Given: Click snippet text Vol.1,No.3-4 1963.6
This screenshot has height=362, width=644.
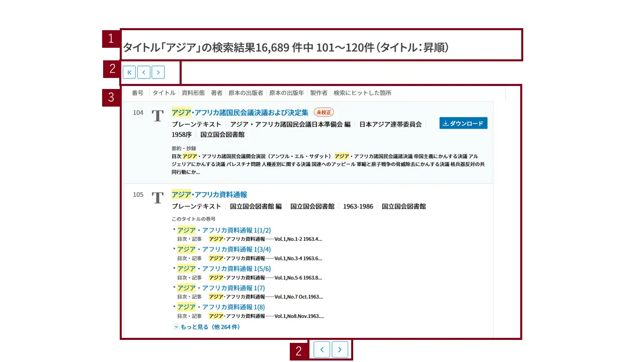Looking at the screenshot, I should (298, 258).
